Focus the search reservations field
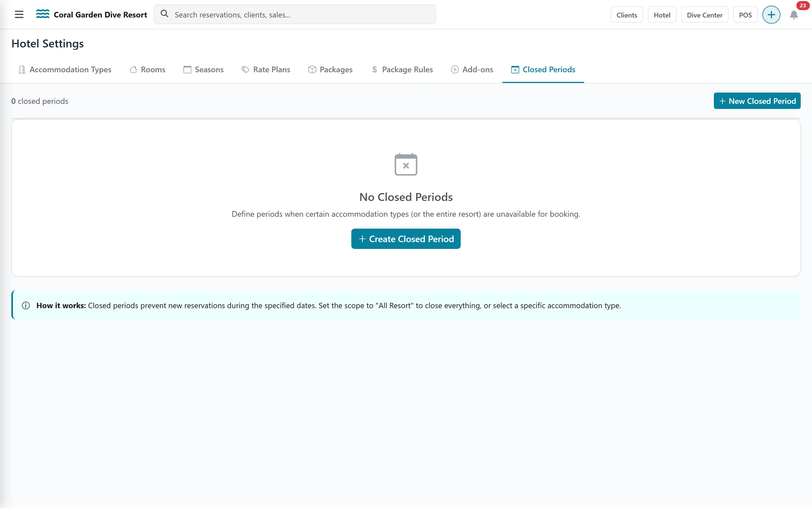Screen dimensions: 812x508 (x=295, y=14)
